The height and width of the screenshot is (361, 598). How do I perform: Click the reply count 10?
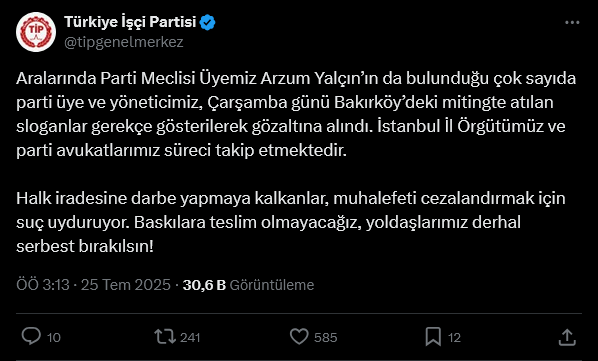(x=54, y=338)
